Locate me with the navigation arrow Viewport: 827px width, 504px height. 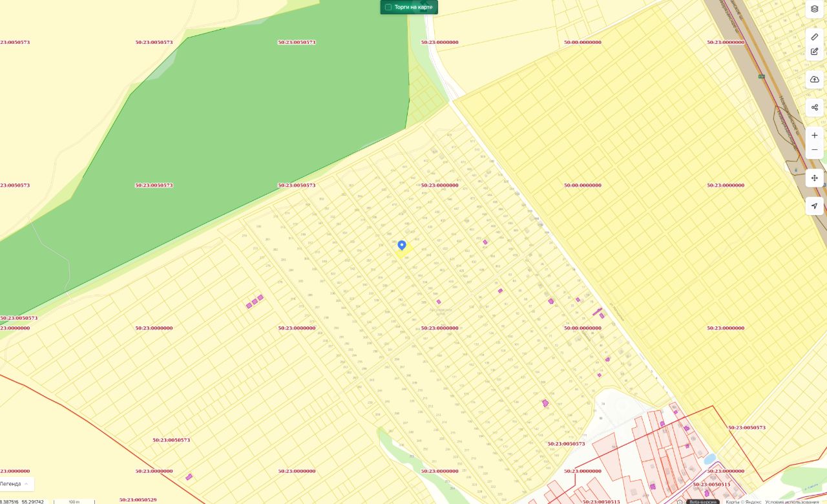click(x=814, y=206)
